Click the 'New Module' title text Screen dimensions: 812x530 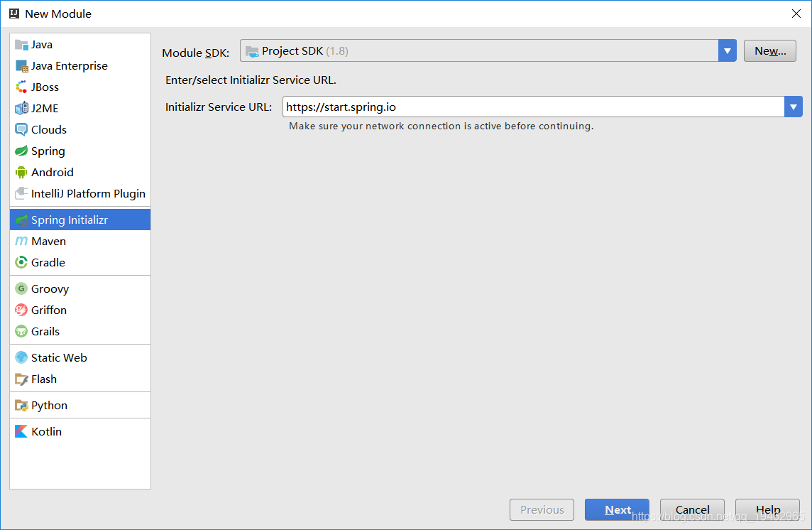click(x=58, y=14)
